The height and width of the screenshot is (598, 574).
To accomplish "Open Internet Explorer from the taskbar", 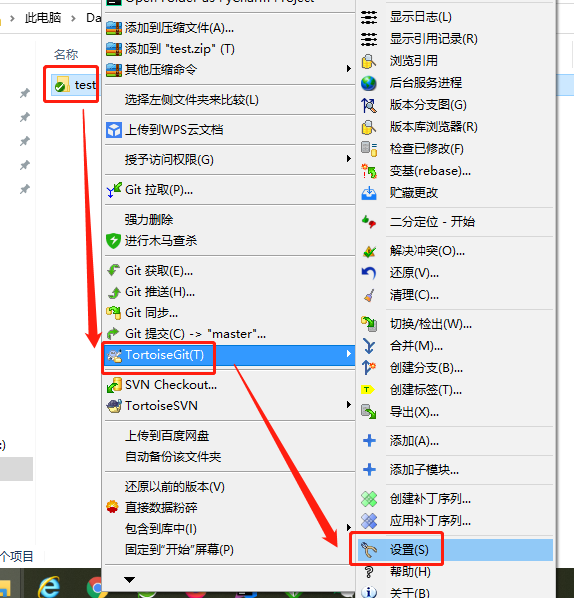I will click(x=50, y=587).
